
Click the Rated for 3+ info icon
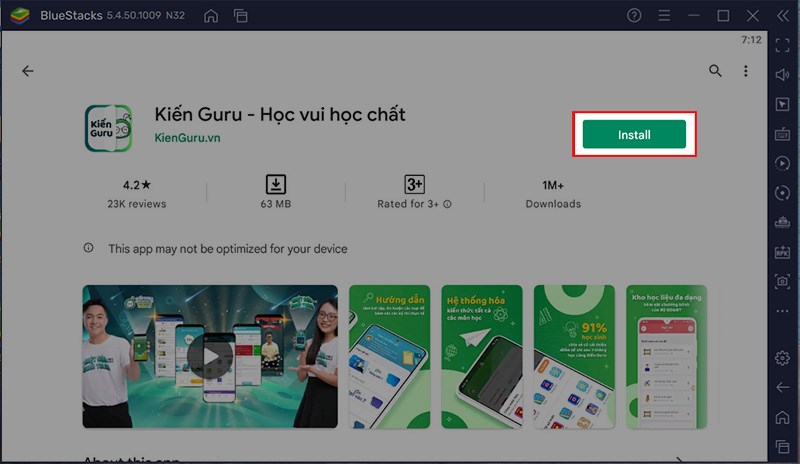click(447, 204)
